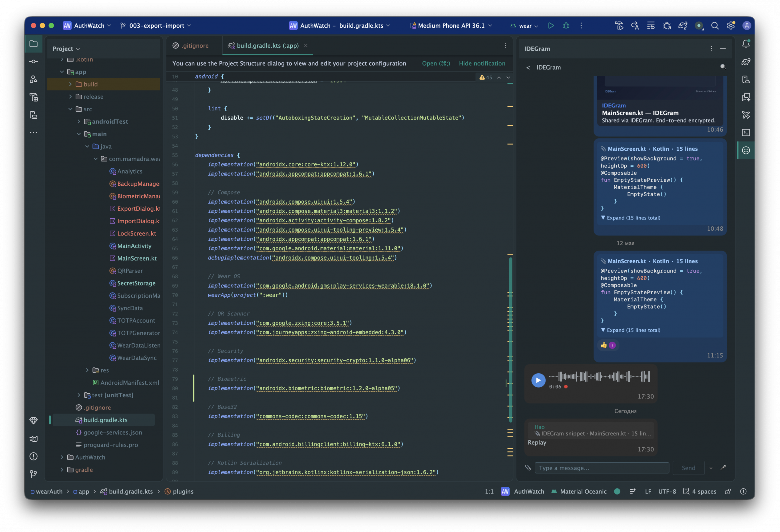
Task: Open Notifications bell tool window
Action: (746, 44)
